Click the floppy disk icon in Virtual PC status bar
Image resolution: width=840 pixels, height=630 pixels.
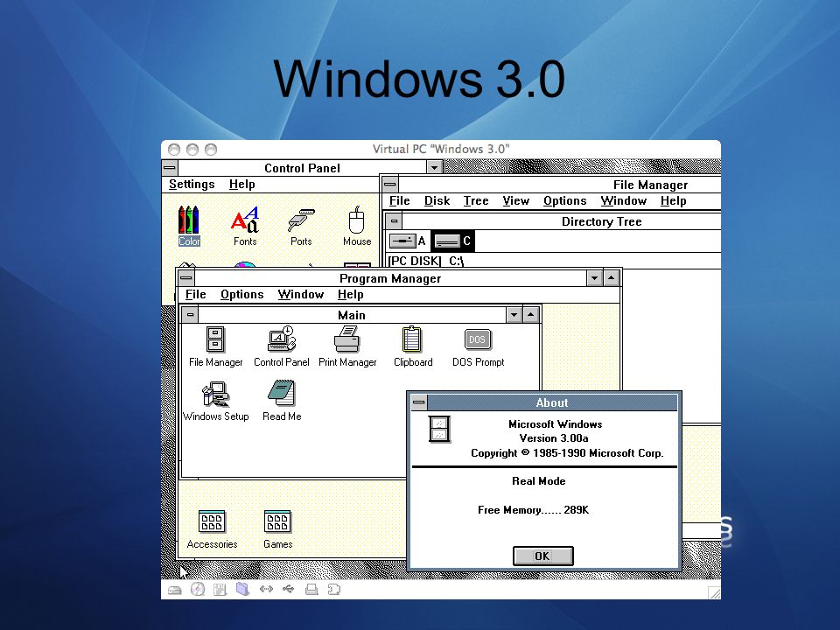[x=220, y=590]
